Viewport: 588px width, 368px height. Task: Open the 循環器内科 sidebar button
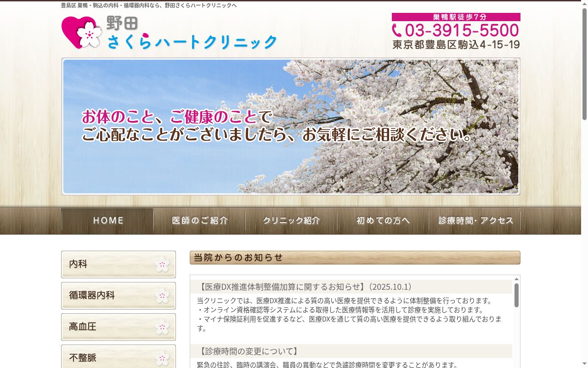pyautogui.click(x=119, y=296)
